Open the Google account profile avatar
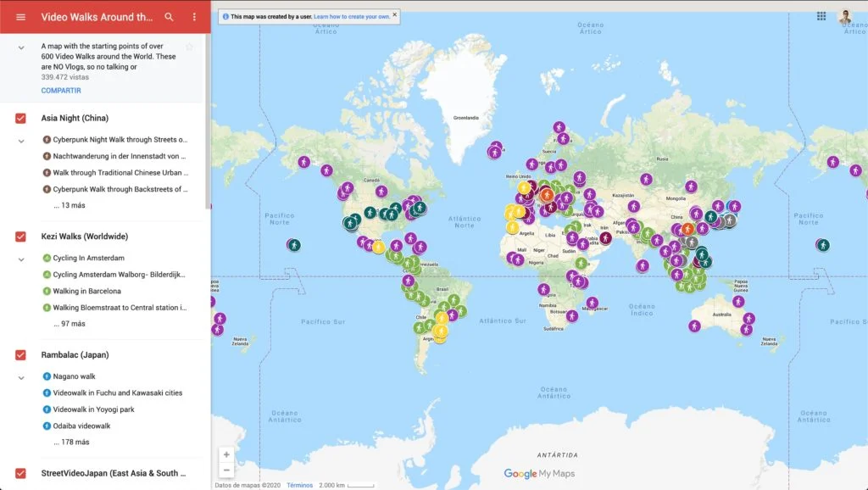 pyautogui.click(x=845, y=16)
